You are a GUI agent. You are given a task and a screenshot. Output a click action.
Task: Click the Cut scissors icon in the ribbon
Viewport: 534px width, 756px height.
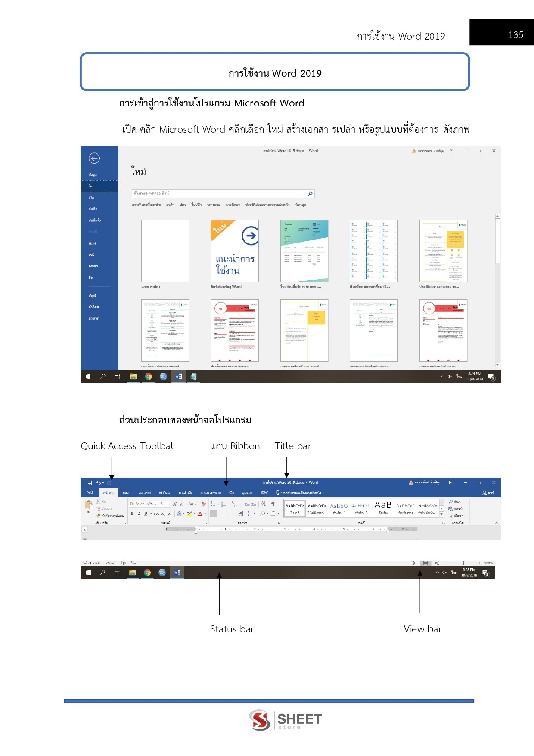pos(98,501)
